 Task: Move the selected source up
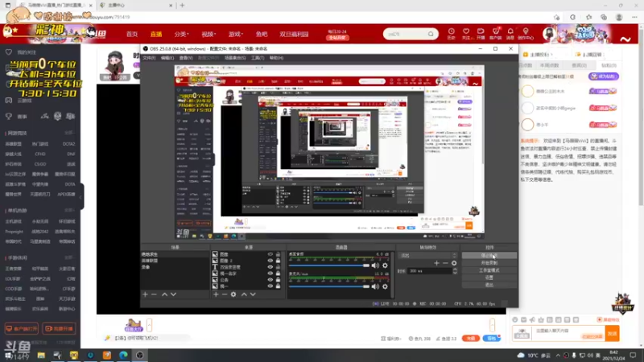(x=244, y=294)
